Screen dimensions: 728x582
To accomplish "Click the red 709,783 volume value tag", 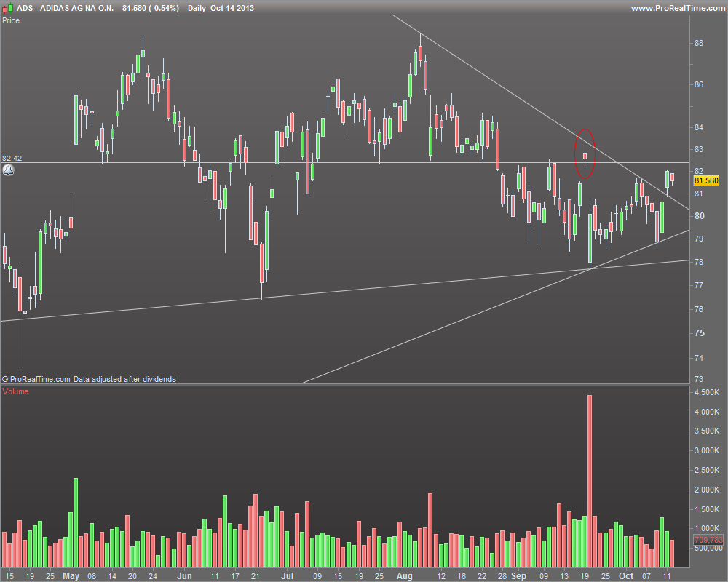I will pyautogui.click(x=708, y=540).
